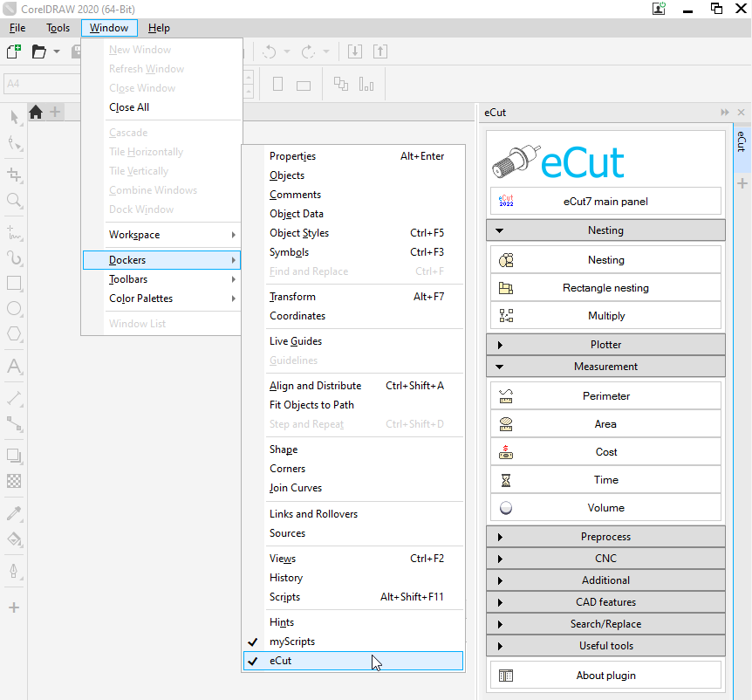Select the Pick tool in toolbox
Screen dimensions: 752x700
point(14,117)
